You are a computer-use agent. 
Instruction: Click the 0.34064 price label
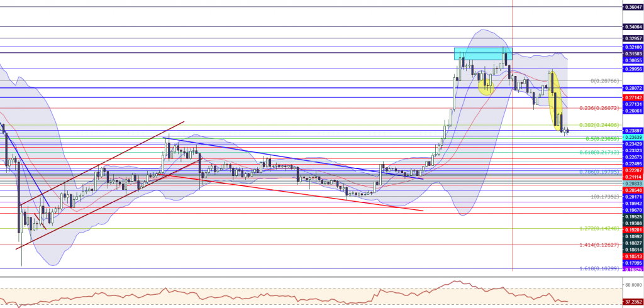coord(633,26)
